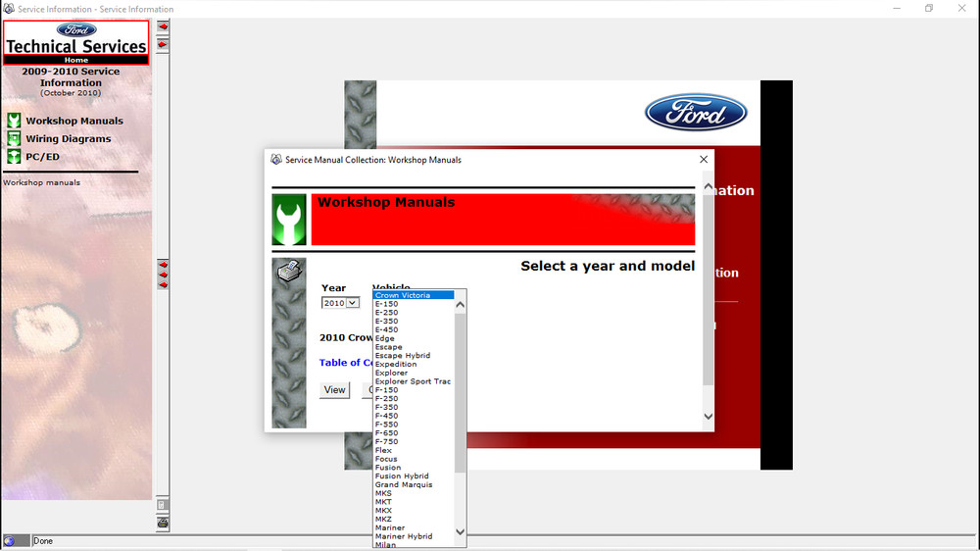Select Focus in vehicle list
980x551 pixels.
pos(414,459)
